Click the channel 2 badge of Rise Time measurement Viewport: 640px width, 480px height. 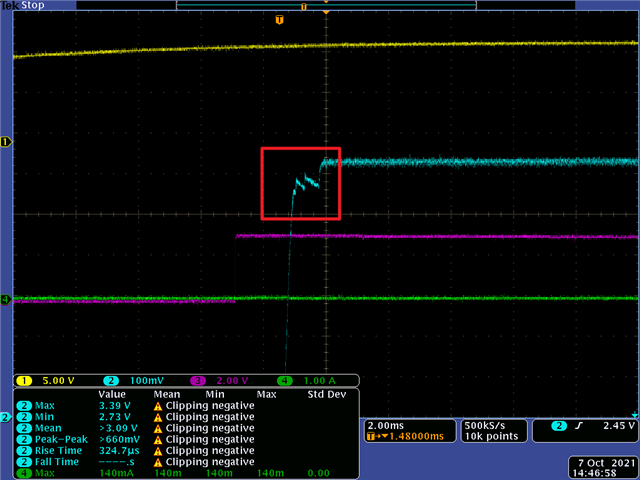pos(24,451)
